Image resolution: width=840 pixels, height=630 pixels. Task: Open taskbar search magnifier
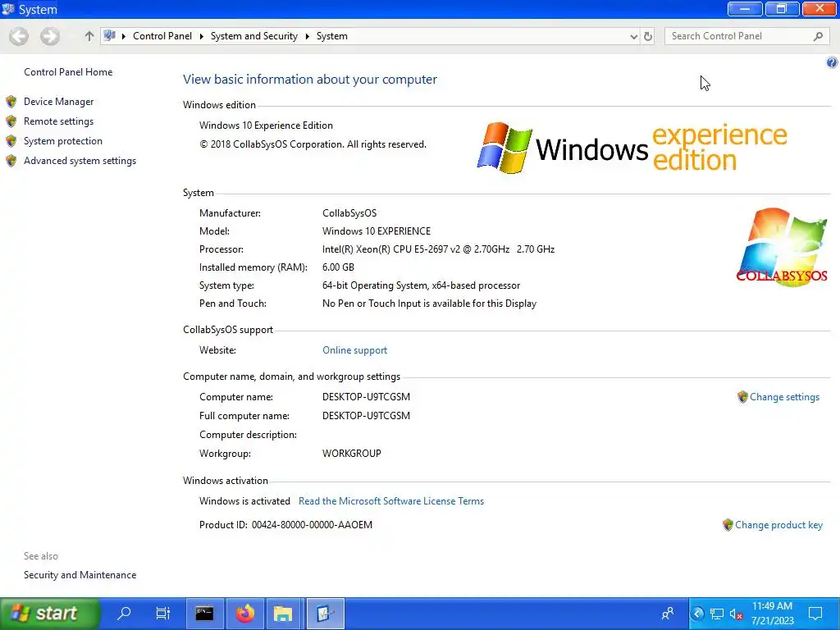click(124, 613)
